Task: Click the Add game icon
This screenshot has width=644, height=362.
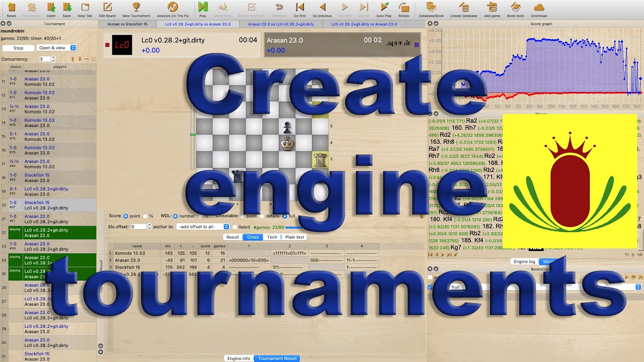Action: pos(492,7)
